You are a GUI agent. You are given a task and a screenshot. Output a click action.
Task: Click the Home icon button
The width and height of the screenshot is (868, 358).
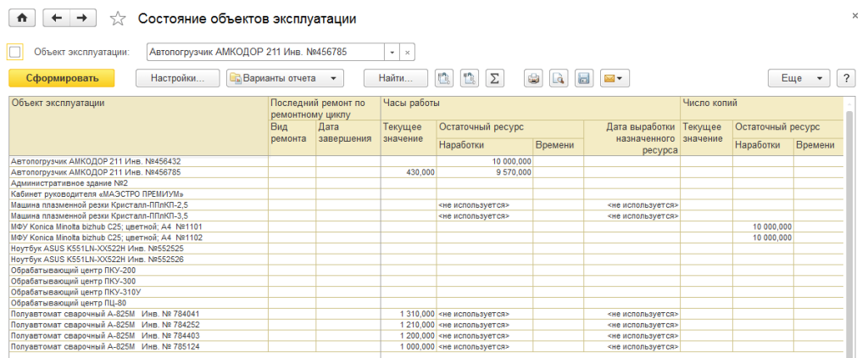22,18
